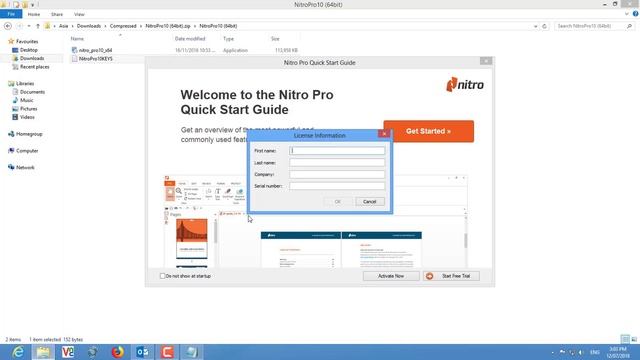Image resolution: width=640 pixels, height=360 pixels.
Task: Click the back arrow in Explorer
Action: coord(8,26)
